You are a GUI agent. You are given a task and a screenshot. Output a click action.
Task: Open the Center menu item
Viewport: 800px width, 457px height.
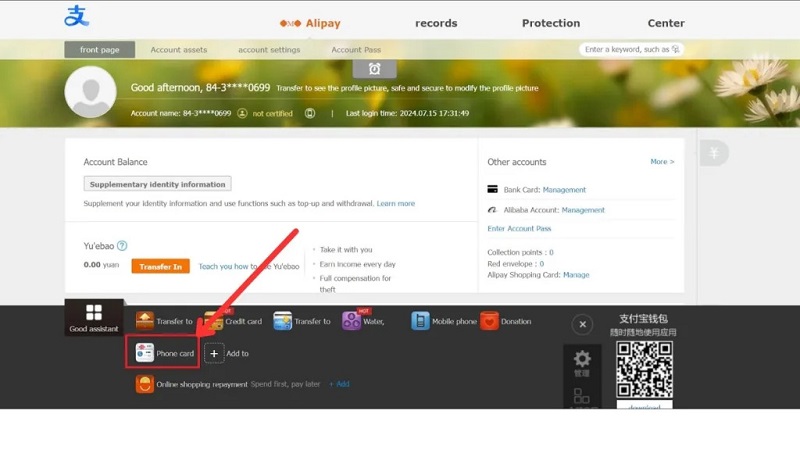pos(666,23)
